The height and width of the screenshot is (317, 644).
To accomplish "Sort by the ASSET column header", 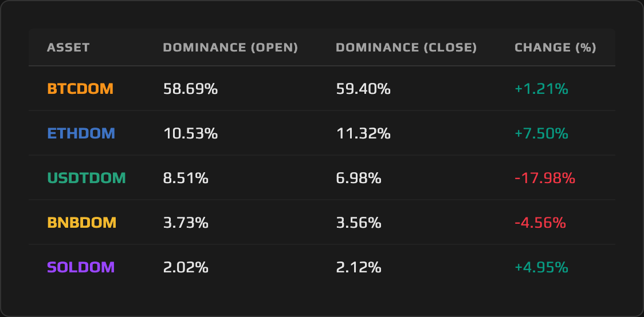I will point(68,47).
